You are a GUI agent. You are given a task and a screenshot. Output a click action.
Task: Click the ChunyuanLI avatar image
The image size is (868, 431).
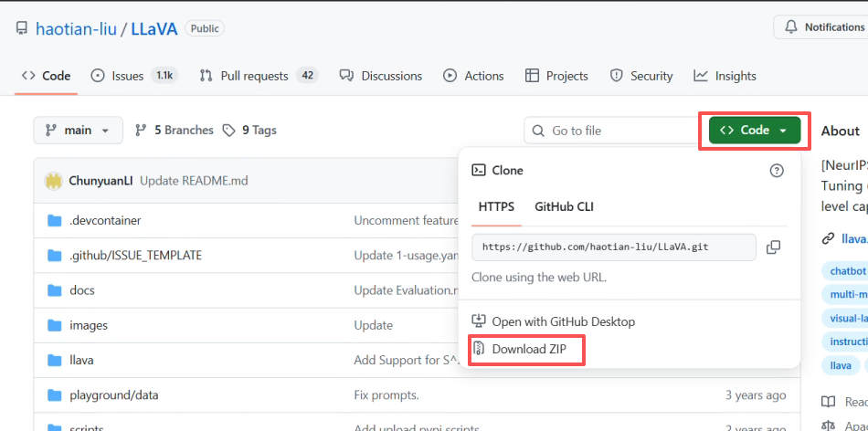coord(54,181)
